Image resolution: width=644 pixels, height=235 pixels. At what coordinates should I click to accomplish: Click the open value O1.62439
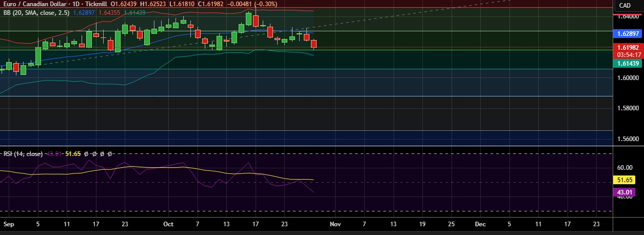click(124, 4)
